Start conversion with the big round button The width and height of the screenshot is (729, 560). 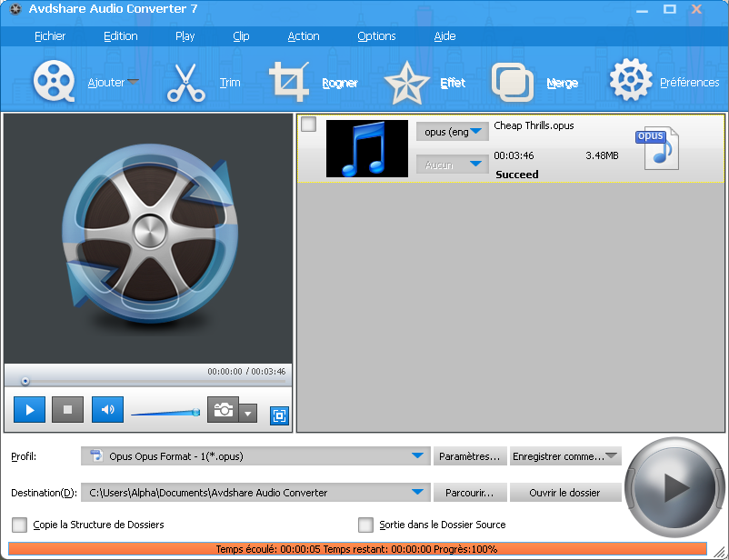[674, 487]
